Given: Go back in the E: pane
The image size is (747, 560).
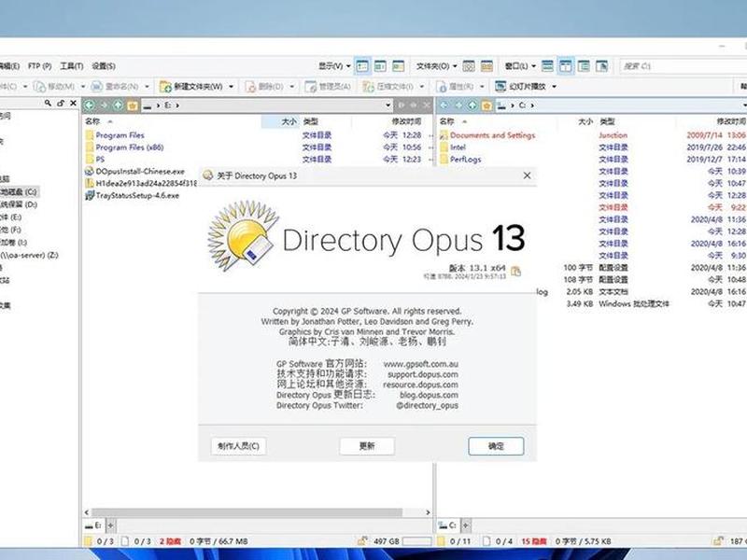Looking at the screenshot, I should click(x=90, y=105).
